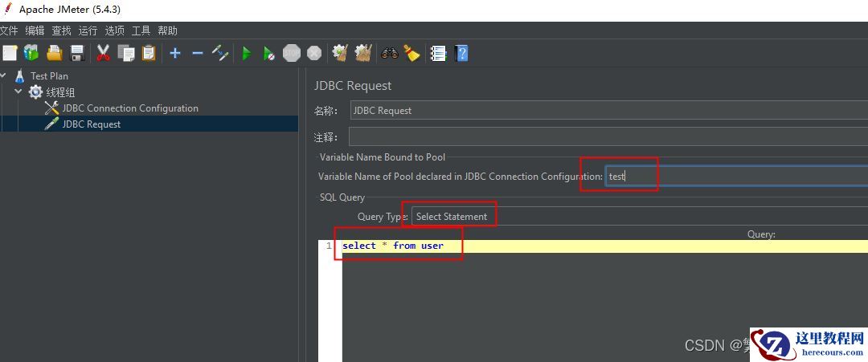Image resolution: width=868 pixels, height=362 pixels.
Task: Reset search with the yellow broom icon
Action: (x=411, y=53)
